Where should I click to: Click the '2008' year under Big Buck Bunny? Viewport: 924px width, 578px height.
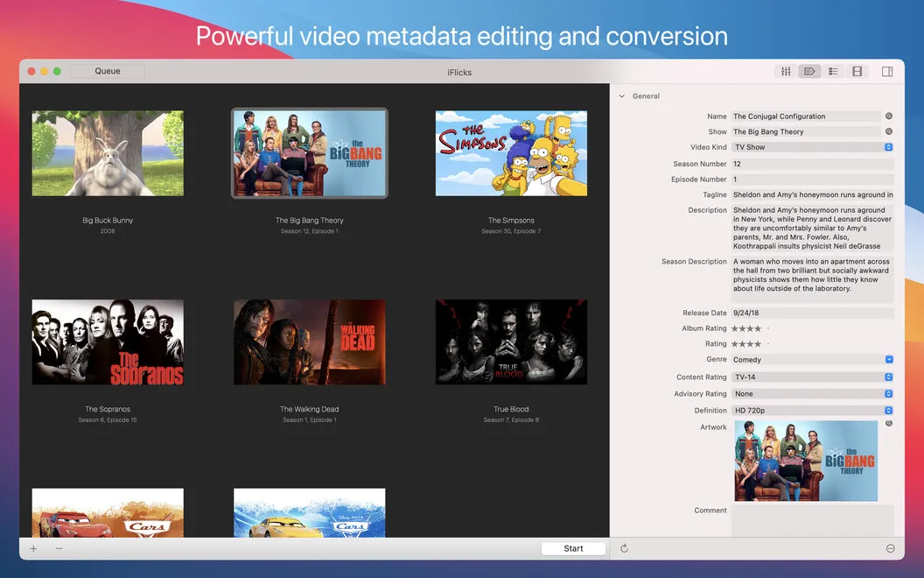point(108,231)
